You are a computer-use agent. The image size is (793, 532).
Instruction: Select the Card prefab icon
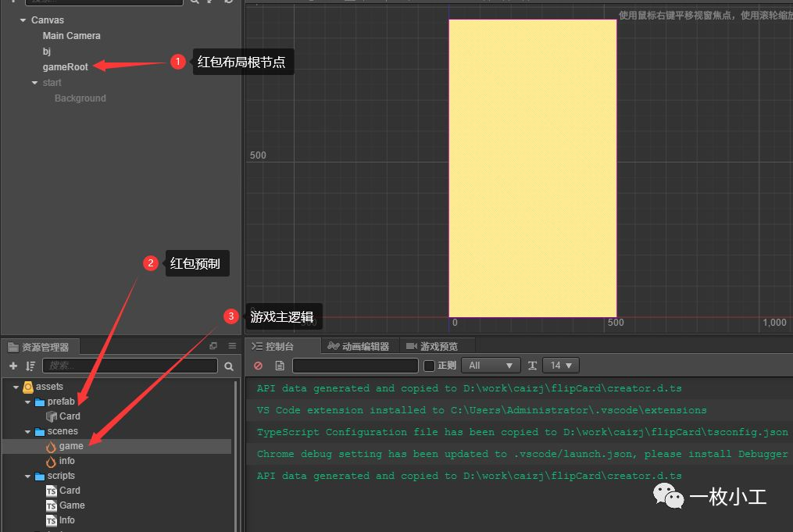coord(51,416)
